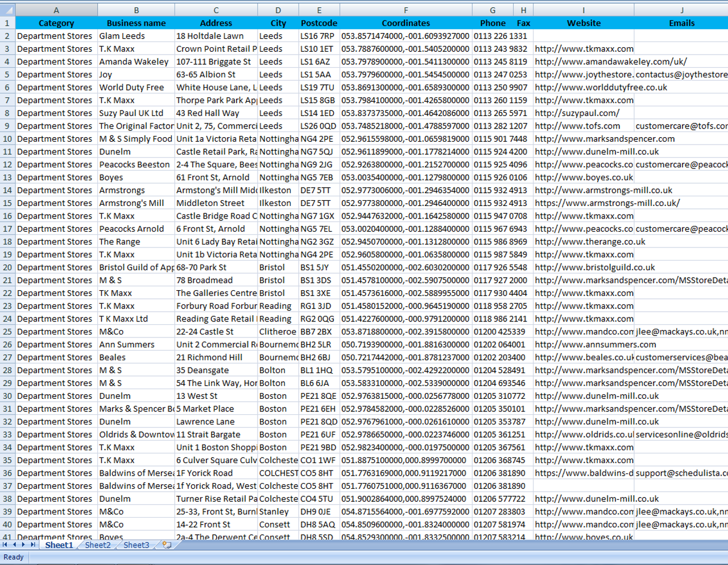Click the 'Business name' header cell
This screenshot has width=728, height=565.
pos(136,23)
